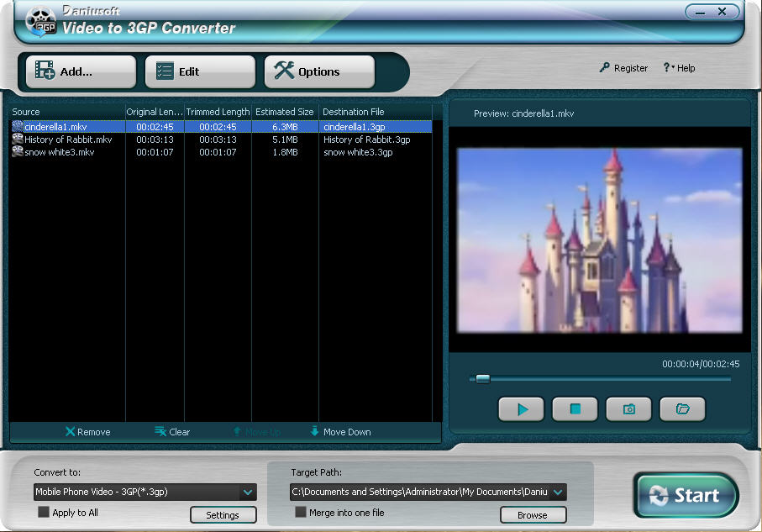Expand the Target Path dropdown

pyautogui.click(x=558, y=492)
